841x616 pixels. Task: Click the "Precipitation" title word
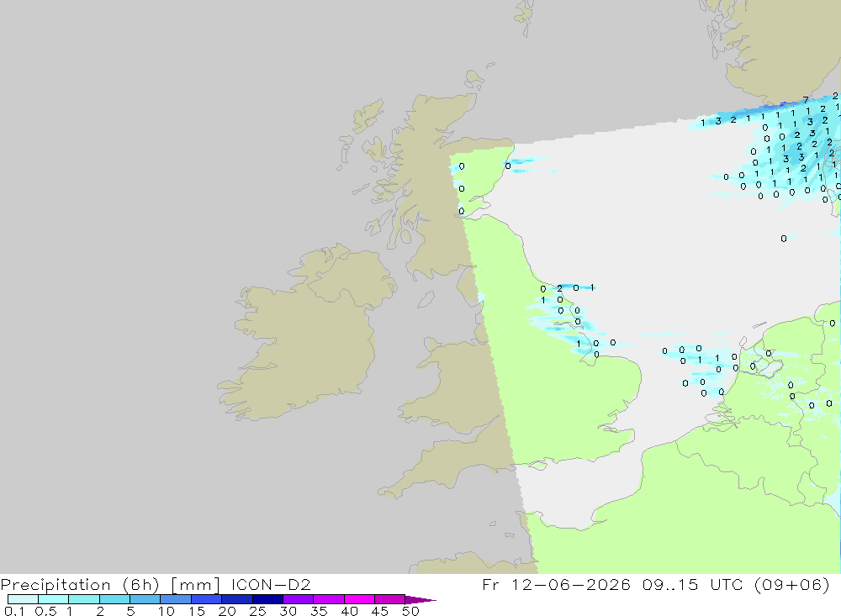56,584
